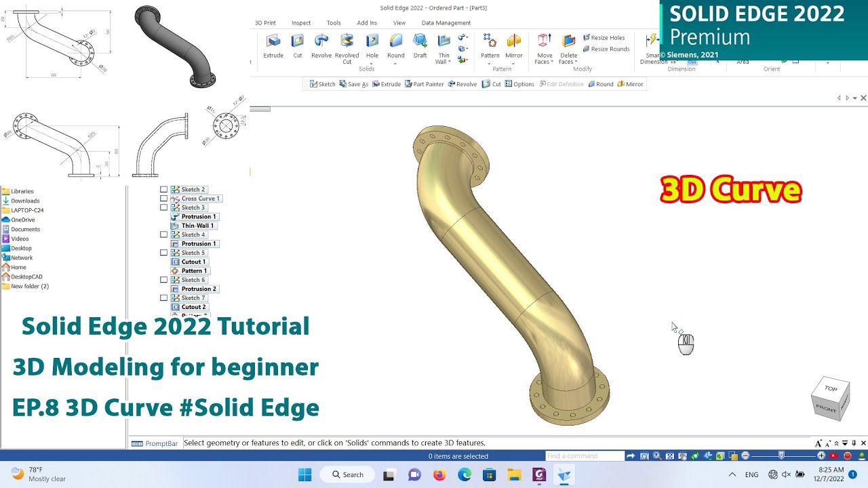Toggle the Sketch 7 checkbox
Viewport: 868px width, 488px height.
163,298
